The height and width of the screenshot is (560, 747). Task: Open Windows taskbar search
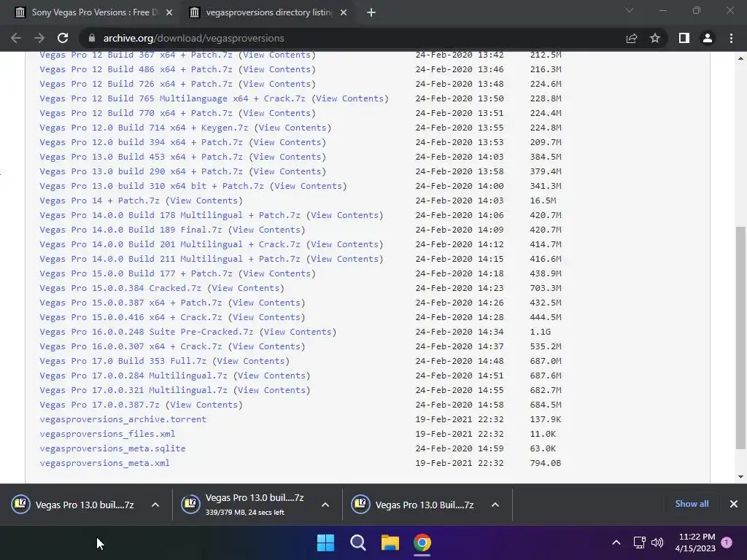[357, 542]
